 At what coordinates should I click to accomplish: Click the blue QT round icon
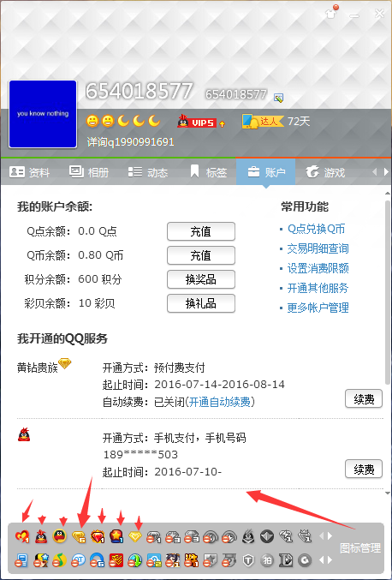click(x=78, y=561)
